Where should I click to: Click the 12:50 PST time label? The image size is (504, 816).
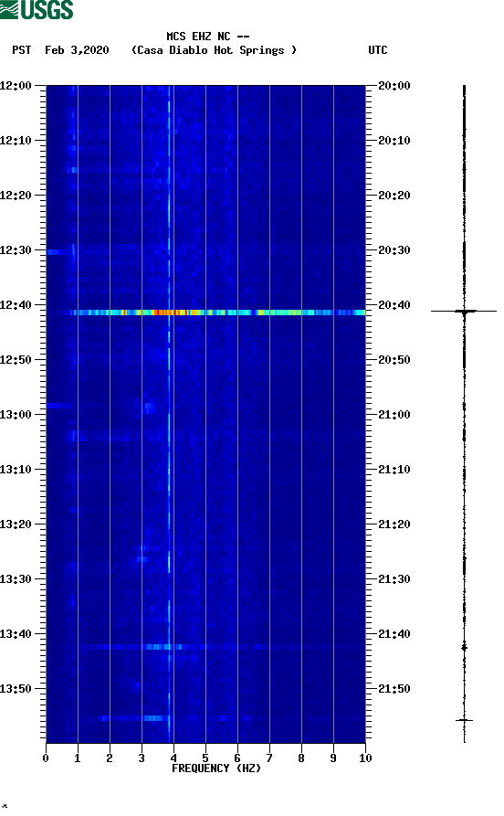point(16,360)
